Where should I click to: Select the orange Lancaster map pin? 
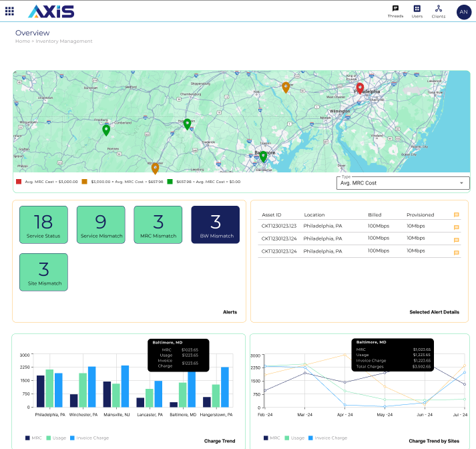286,88
